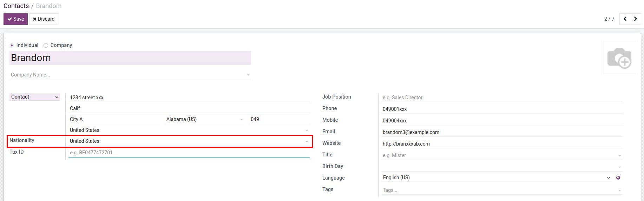Viewport: 644px width, 201px height.
Task: Go to Contacts breadcrumb
Action: 16,6
